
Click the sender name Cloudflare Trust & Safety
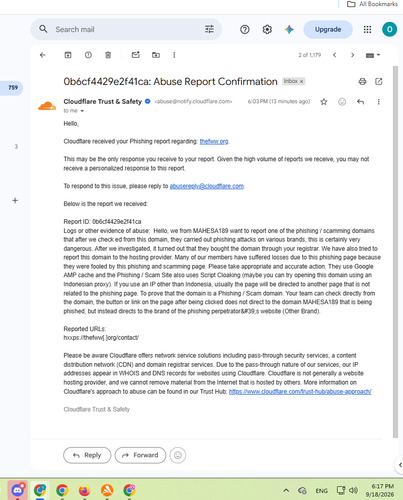point(103,101)
